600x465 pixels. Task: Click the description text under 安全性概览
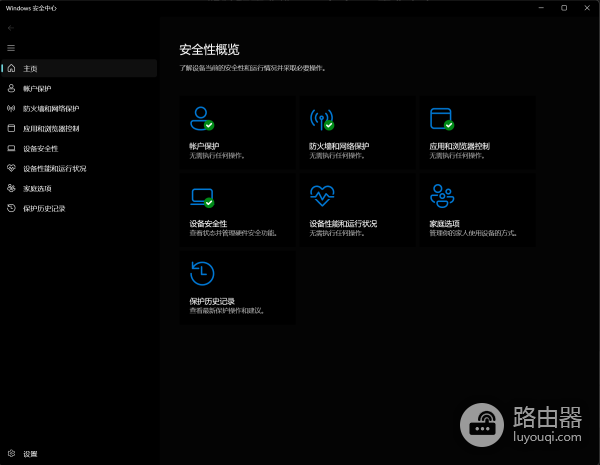coord(253,68)
